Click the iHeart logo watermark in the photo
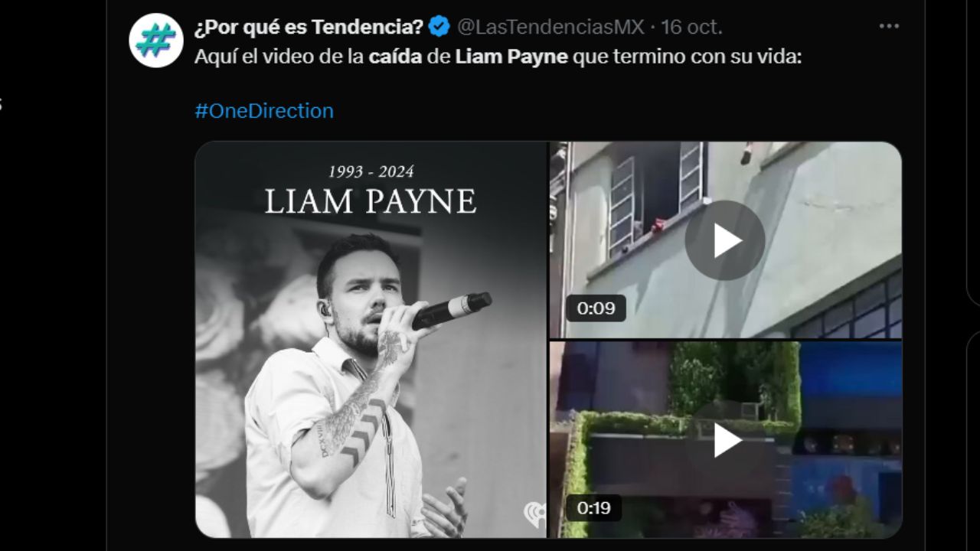The width and height of the screenshot is (980, 551). point(534,515)
